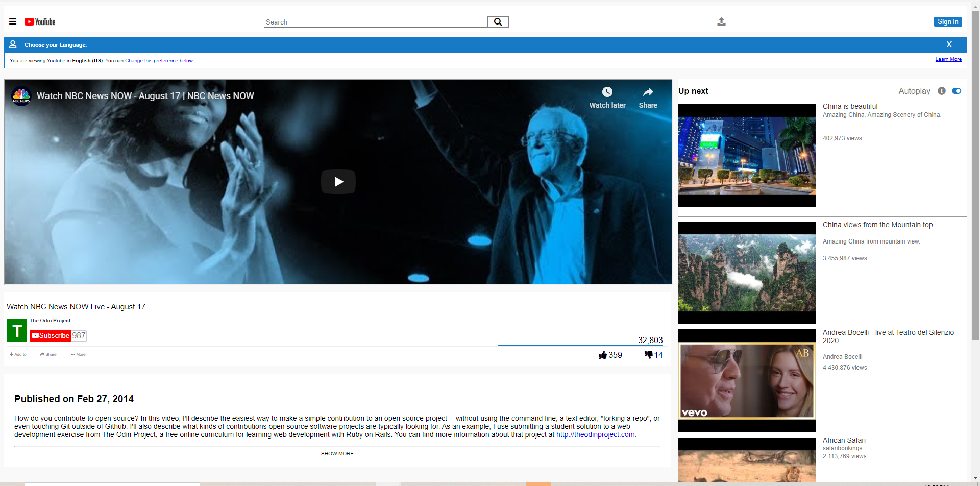Open the 'Add to' playlist menu
The width and height of the screenshot is (980, 486).
pos(18,354)
